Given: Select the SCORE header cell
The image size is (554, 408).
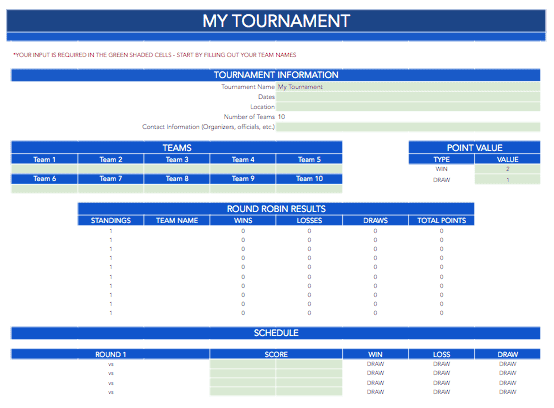Looking at the screenshot, I should (276, 354).
